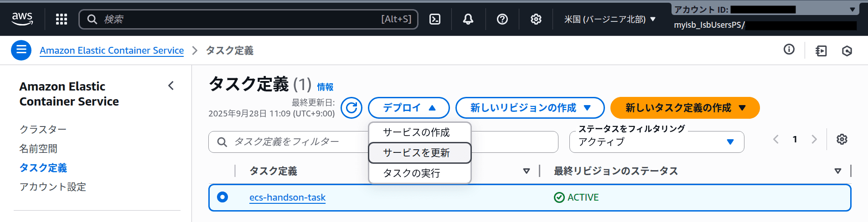Image resolution: width=868 pixels, height=222 pixels.
Task: Go to Amazon Elastic Container Service breadcrumb
Action: click(112, 50)
